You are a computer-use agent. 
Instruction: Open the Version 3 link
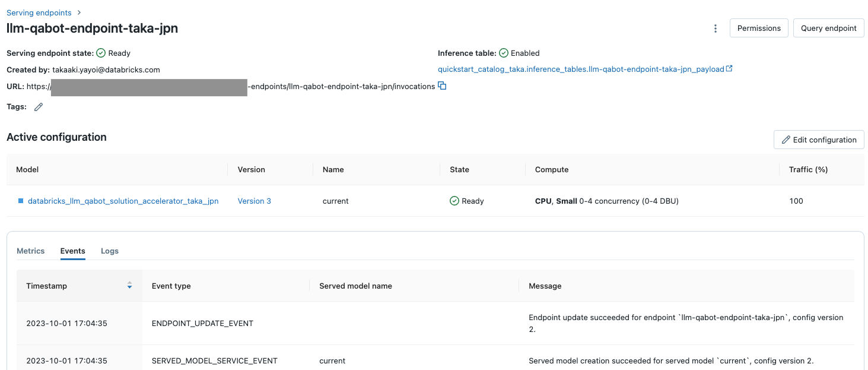point(255,201)
